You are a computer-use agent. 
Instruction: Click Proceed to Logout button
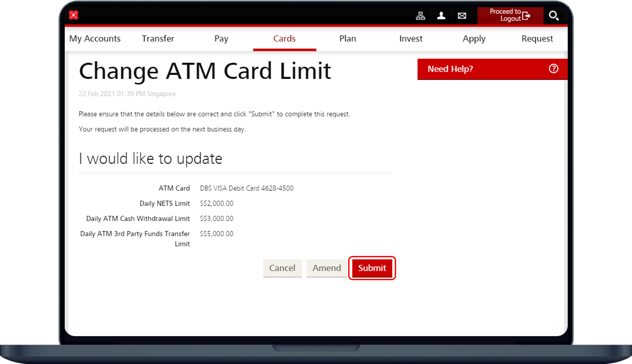click(505, 15)
